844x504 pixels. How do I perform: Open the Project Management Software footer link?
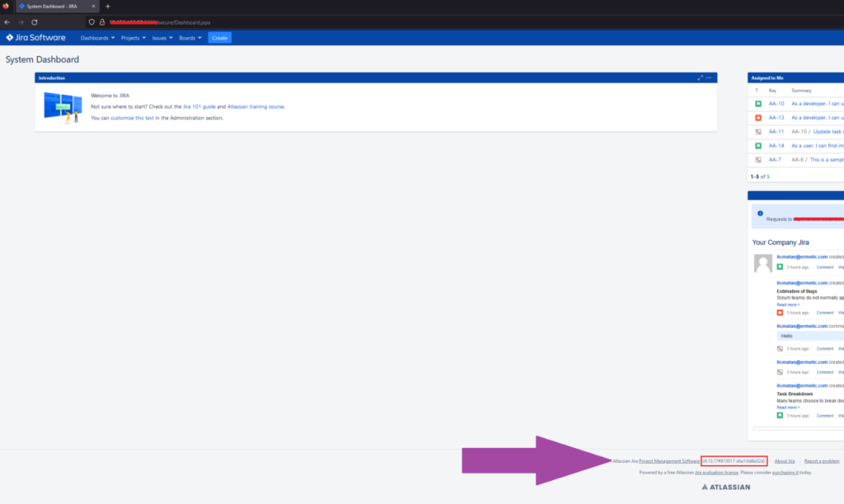(x=669, y=461)
